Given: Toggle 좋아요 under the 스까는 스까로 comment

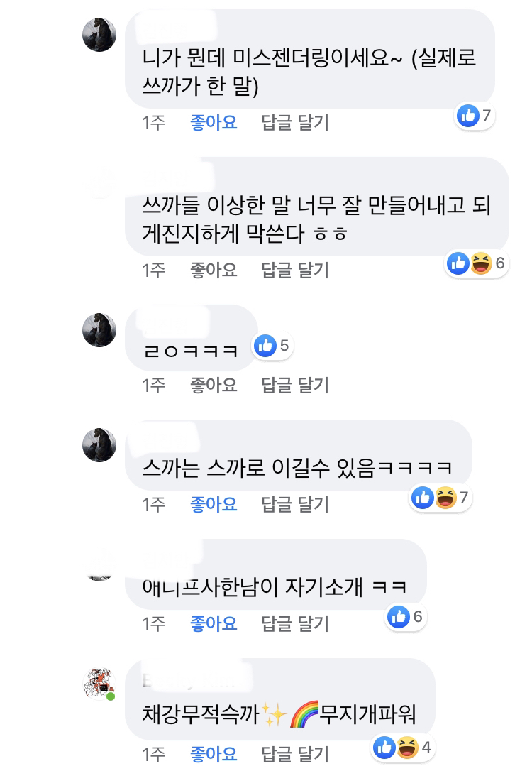Looking at the screenshot, I should pyautogui.click(x=214, y=504).
